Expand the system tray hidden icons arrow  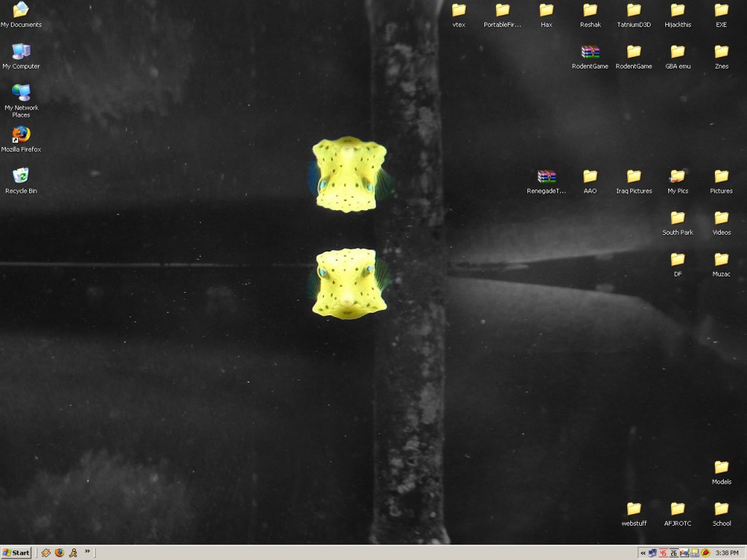[643, 553]
